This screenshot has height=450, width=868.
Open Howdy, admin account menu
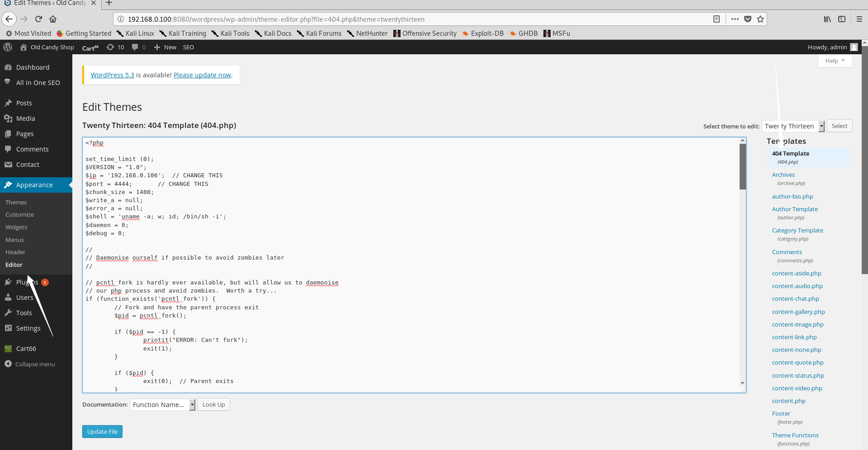click(x=832, y=47)
